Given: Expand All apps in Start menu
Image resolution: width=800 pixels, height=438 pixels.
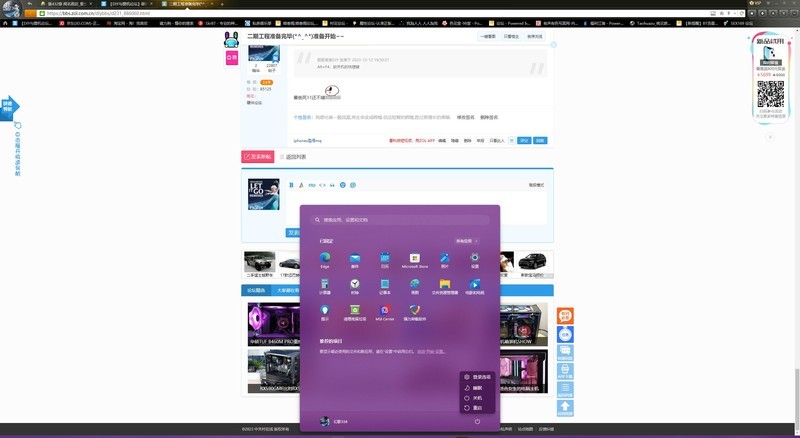Looking at the screenshot, I should 466,241.
